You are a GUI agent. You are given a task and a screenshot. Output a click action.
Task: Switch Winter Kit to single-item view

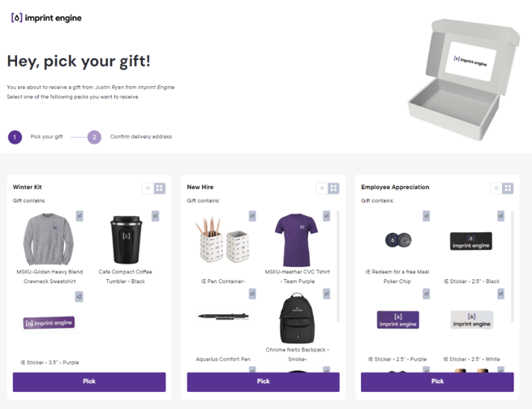click(148, 188)
